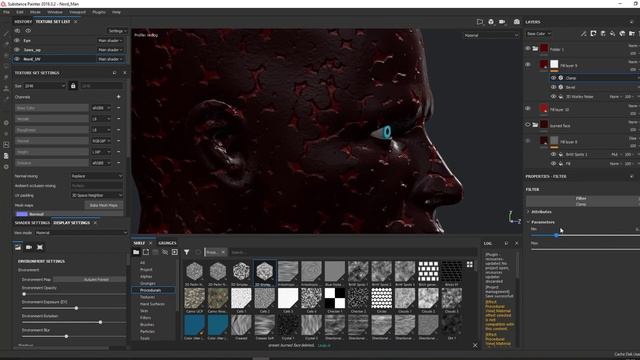Click the add folder icon in Layers toolbar

(632, 33)
